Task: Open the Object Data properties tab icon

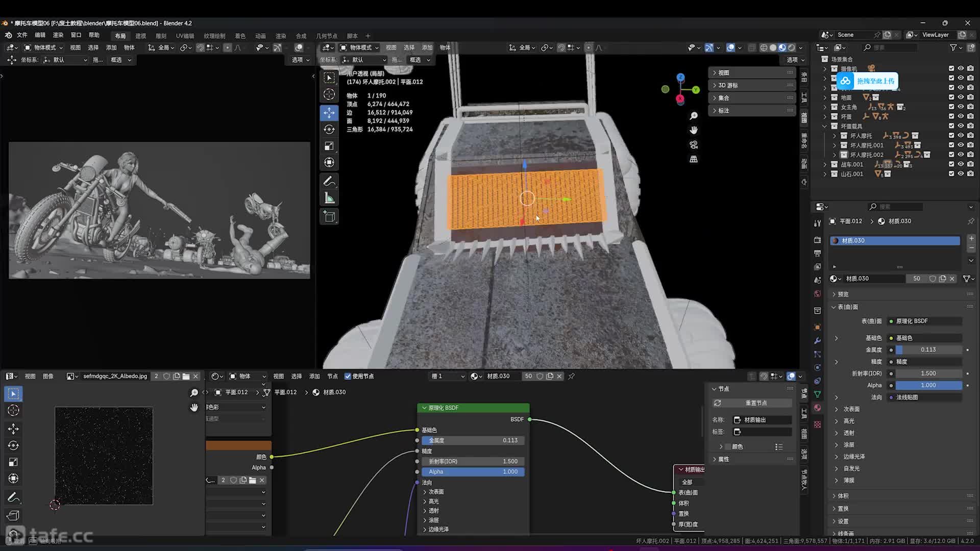Action: [x=817, y=394]
